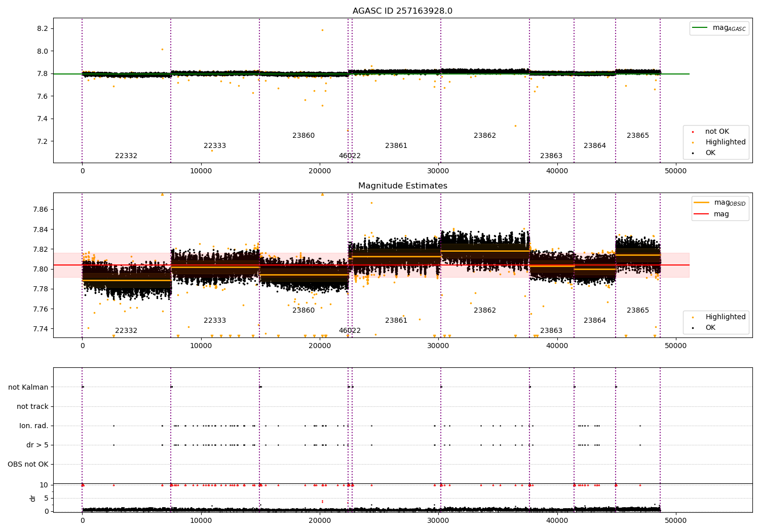Click obsid label 22333 in top plot
The height and width of the screenshot is (532, 760).
(x=215, y=146)
